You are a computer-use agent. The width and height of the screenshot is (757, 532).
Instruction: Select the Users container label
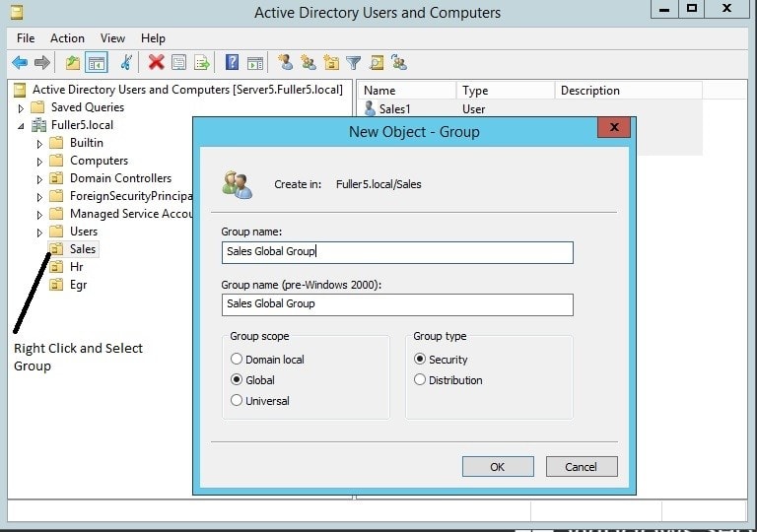84,232
